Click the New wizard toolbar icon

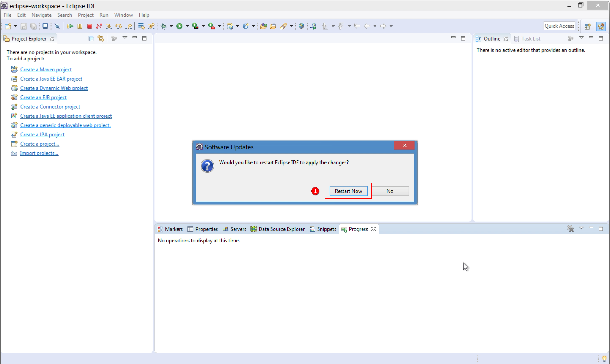click(8, 26)
